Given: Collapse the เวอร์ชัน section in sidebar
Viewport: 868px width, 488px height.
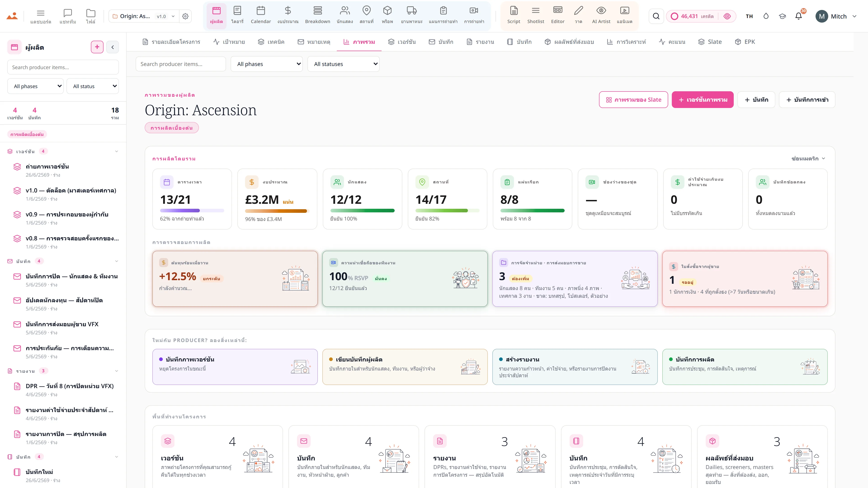Looking at the screenshot, I should (117, 151).
